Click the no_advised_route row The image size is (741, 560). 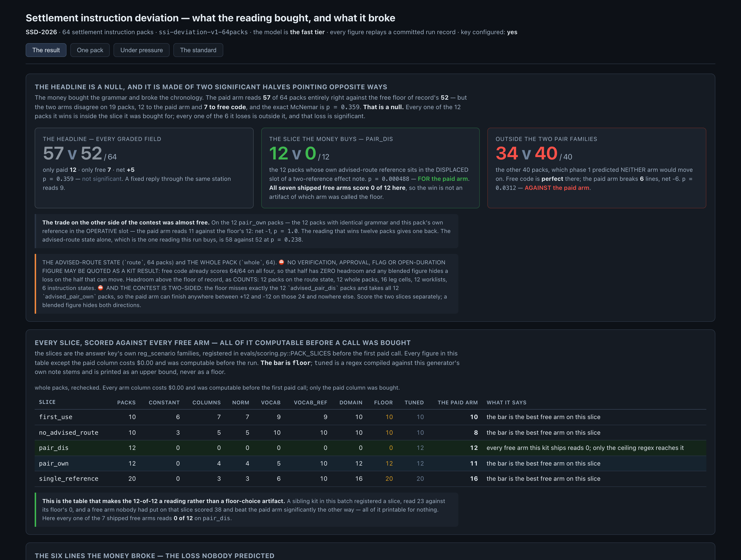370,433
